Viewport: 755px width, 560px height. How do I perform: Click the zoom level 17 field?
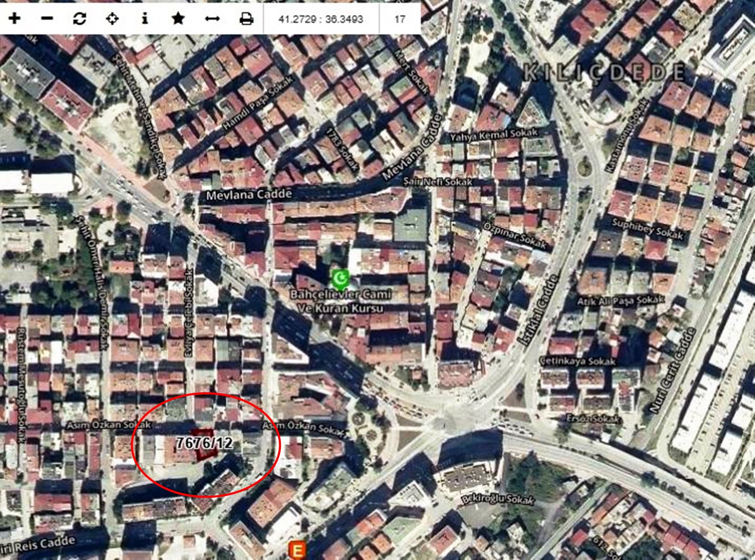[x=400, y=19]
